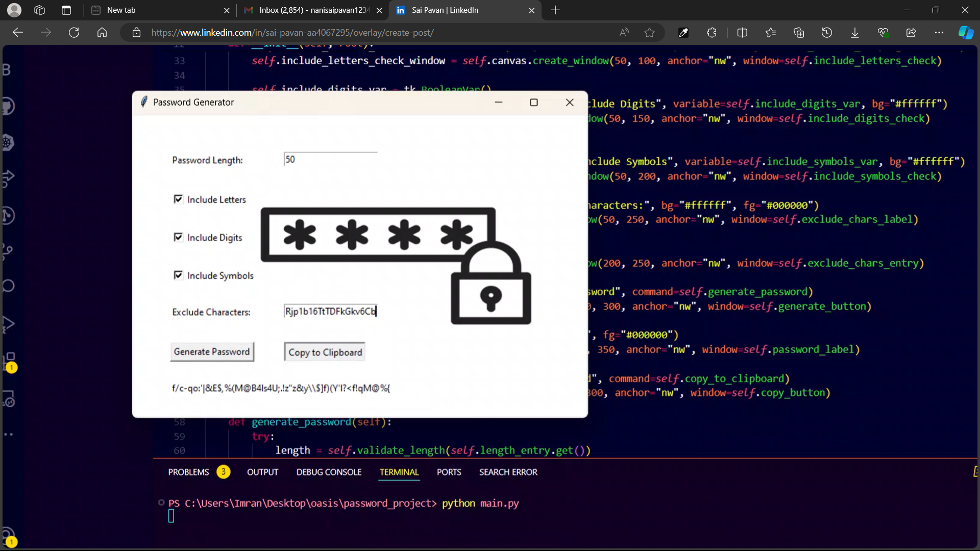Refresh the browser page
This screenshot has width=980, height=551.
pyautogui.click(x=74, y=33)
